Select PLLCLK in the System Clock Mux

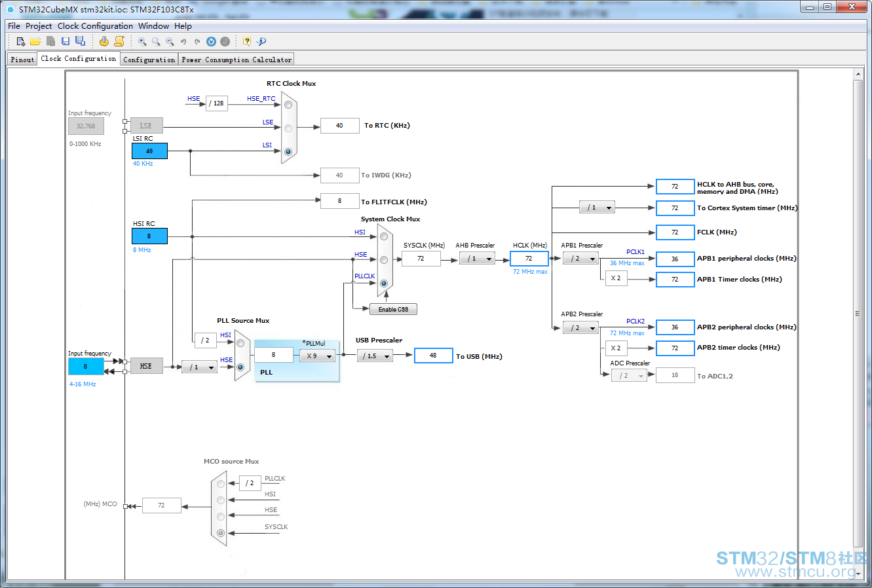pos(384,284)
